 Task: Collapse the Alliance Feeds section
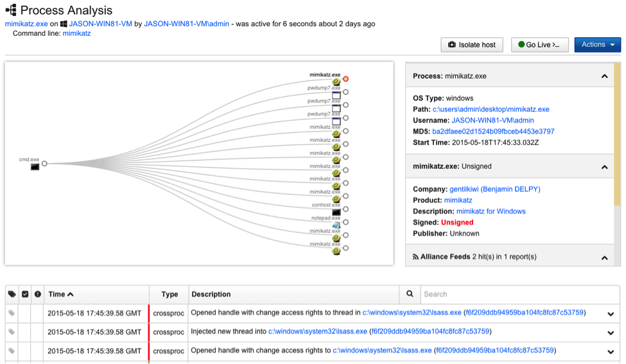[x=604, y=257]
